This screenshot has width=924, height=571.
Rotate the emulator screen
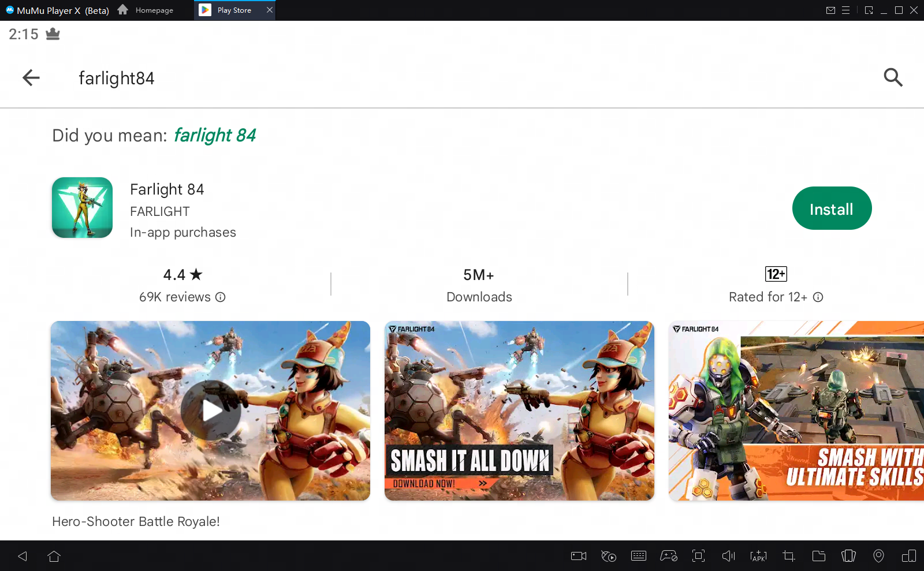[x=848, y=556]
